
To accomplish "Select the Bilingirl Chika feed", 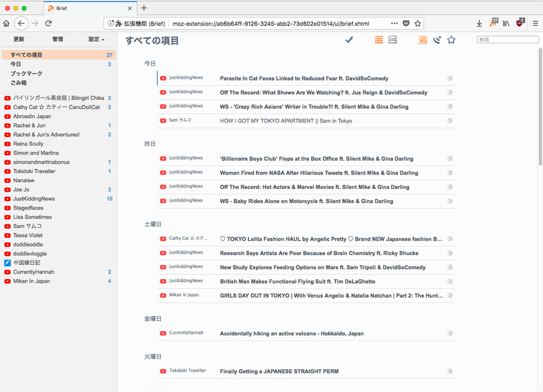I will 58,98.
